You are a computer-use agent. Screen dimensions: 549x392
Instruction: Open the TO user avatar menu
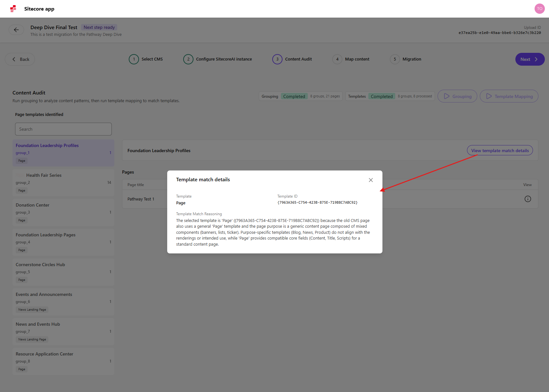click(539, 9)
